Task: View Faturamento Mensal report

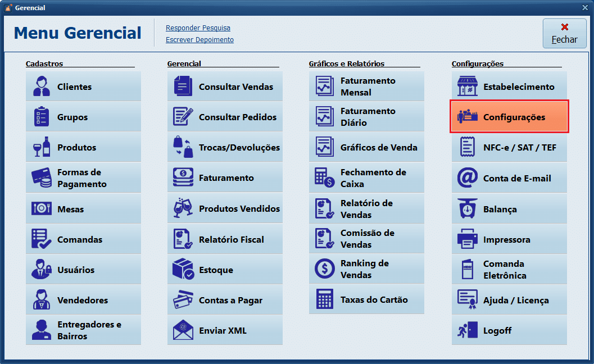Action: pyautogui.click(x=366, y=86)
